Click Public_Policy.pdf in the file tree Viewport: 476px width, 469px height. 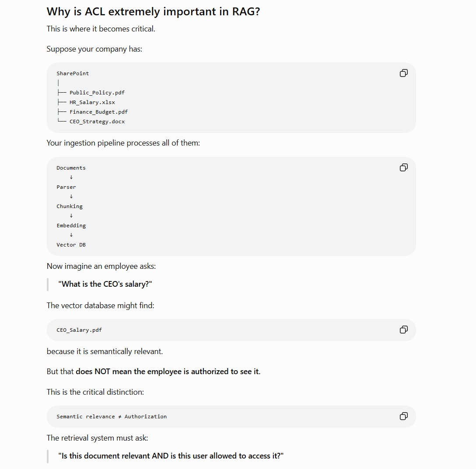pos(97,93)
